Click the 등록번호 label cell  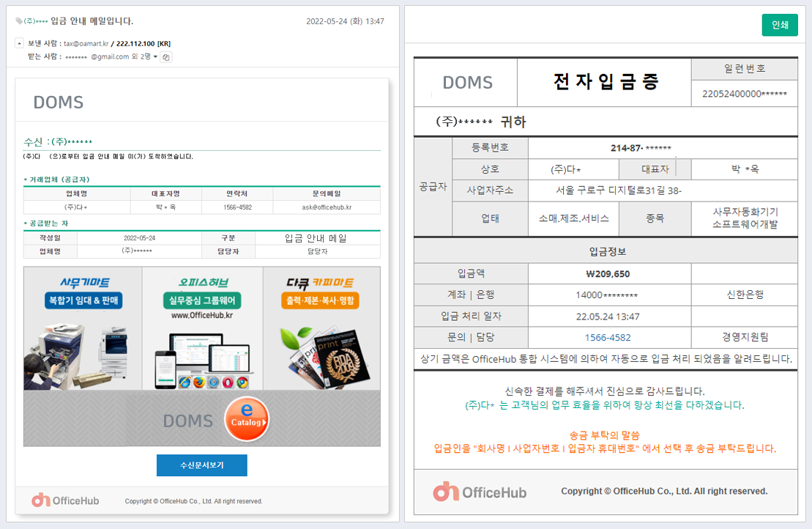point(490,148)
